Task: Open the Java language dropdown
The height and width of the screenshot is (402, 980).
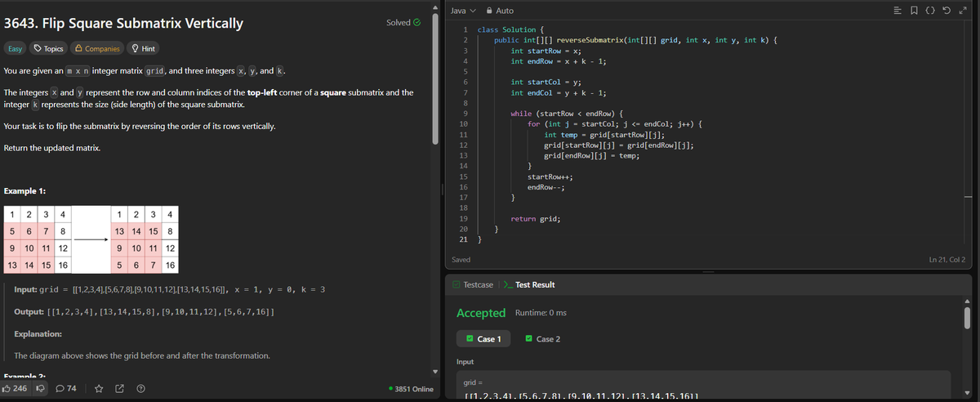Action: (x=463, y=11)
